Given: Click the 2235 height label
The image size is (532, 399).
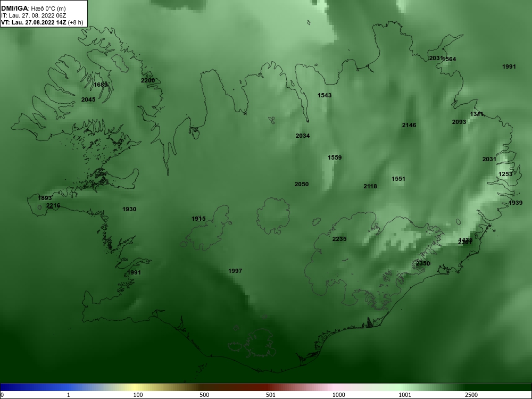Looking at the screenshot, I should pos(339,238).
